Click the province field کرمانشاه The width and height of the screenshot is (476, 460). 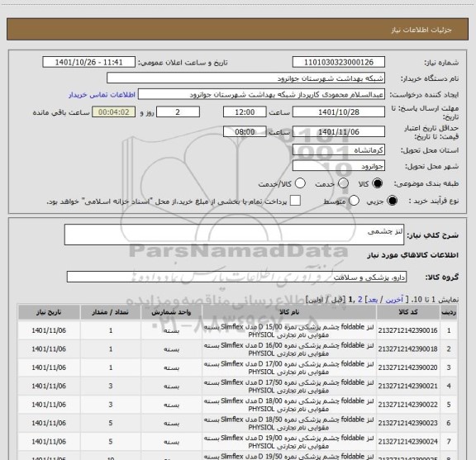pyautogui.click(x=339, y=150)
